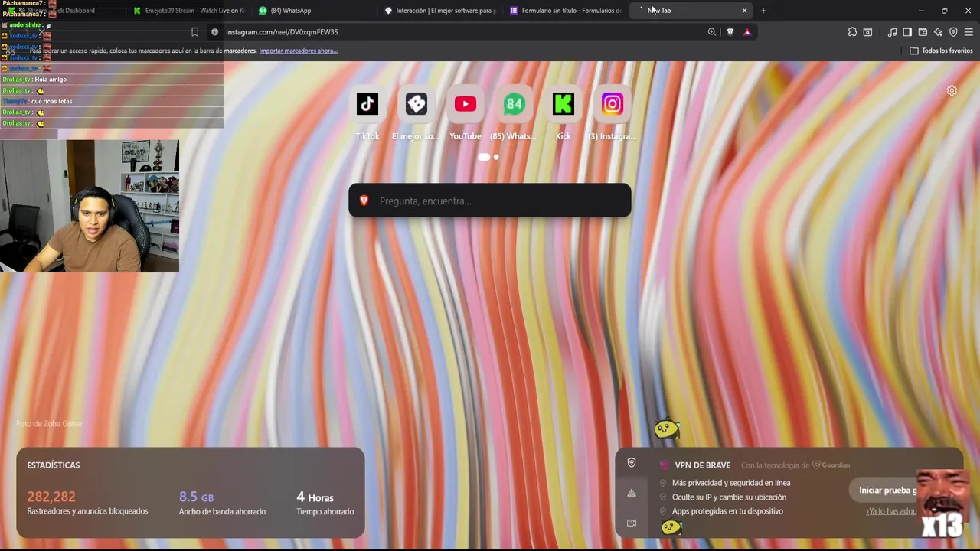Click 'que ricas tetas' chat message
The width and height of the screenshot is (980, 551).
[52, 102]
